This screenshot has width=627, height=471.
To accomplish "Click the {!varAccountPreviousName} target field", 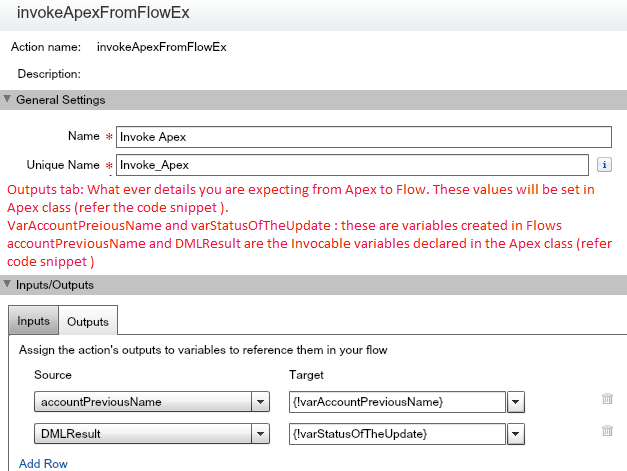I will [397, 402].
